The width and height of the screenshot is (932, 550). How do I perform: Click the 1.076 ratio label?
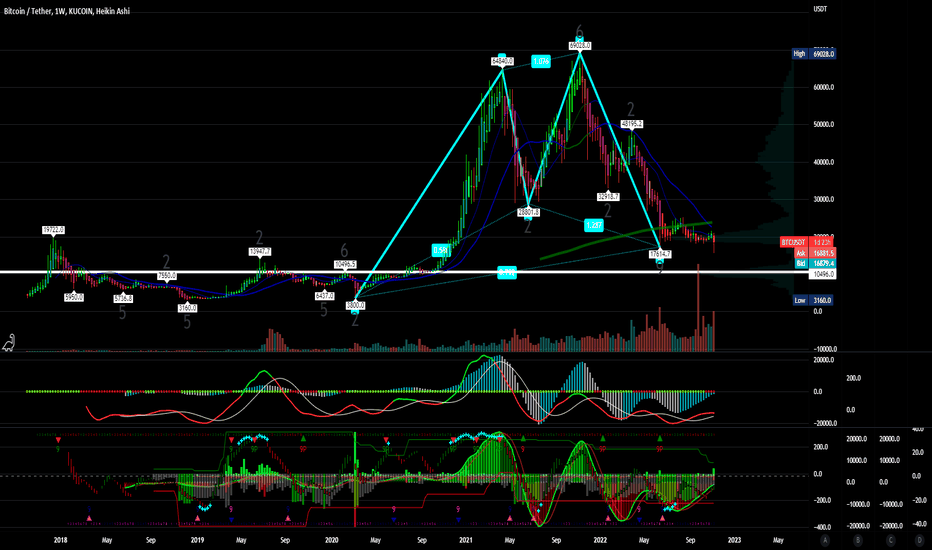540,61
